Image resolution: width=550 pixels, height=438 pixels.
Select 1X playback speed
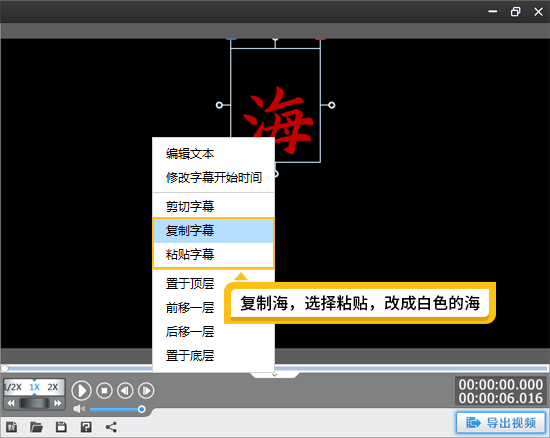pyautogui.click(x=34, y=387)
